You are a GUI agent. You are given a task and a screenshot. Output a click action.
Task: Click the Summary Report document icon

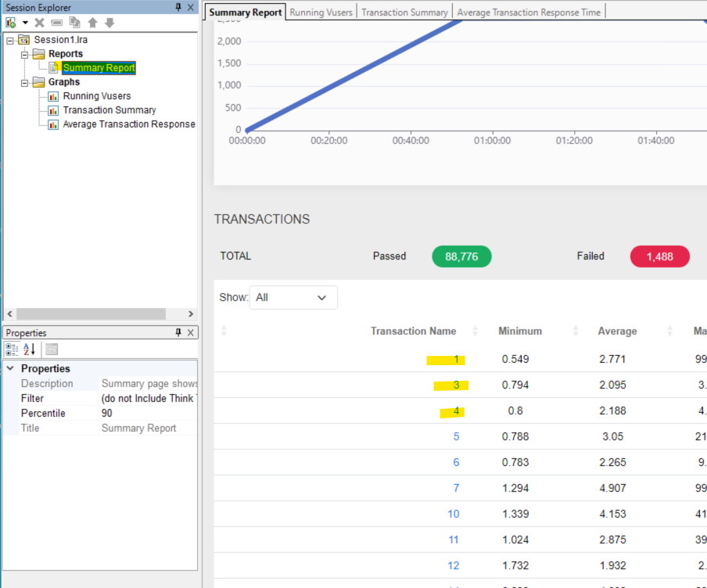pyautogui.click(x=53, y=68)
